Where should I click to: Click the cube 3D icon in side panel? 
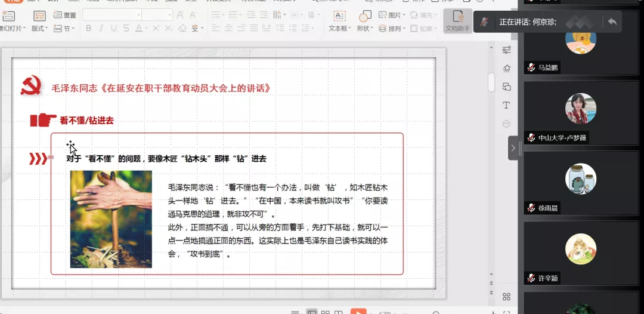(507, 124)
